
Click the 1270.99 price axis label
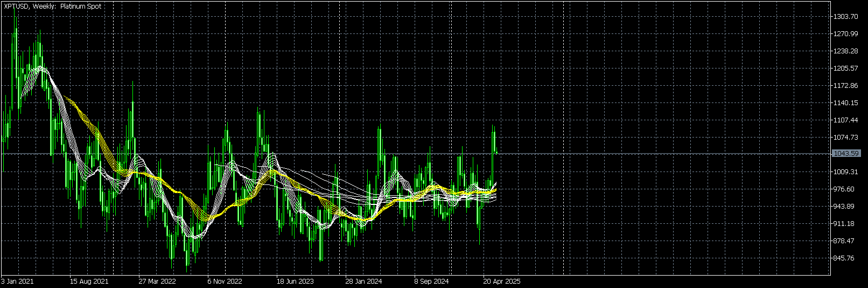pos(846,34)
